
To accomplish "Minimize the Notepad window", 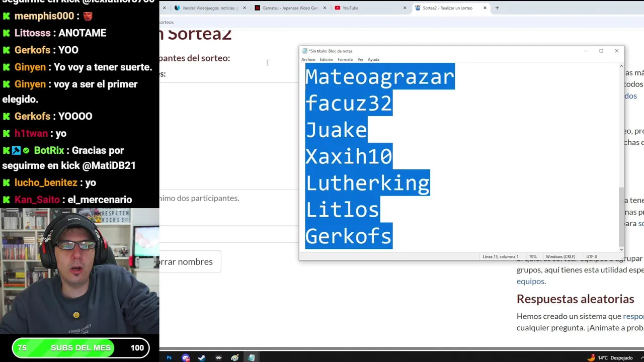I will (x=586, y=51).
